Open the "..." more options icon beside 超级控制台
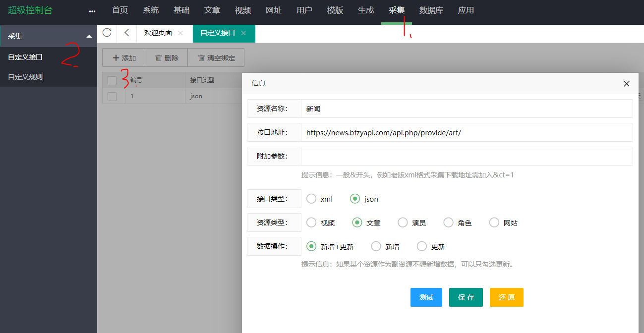Viewport: 644px width, 333px height. (91, 10)
